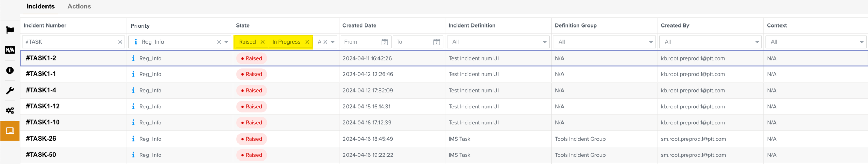This screenshot has width=868, height=164.
Task: Sort by Created By column header
Action: coord(675,25)
